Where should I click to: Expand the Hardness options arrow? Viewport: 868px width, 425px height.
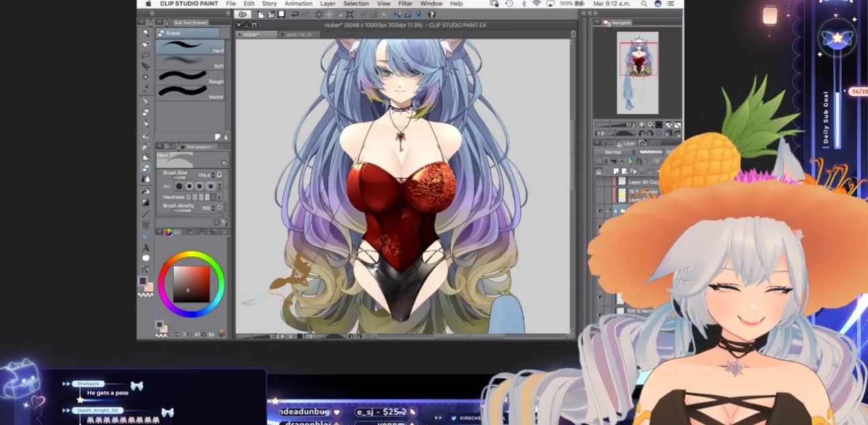click(218, 197)
